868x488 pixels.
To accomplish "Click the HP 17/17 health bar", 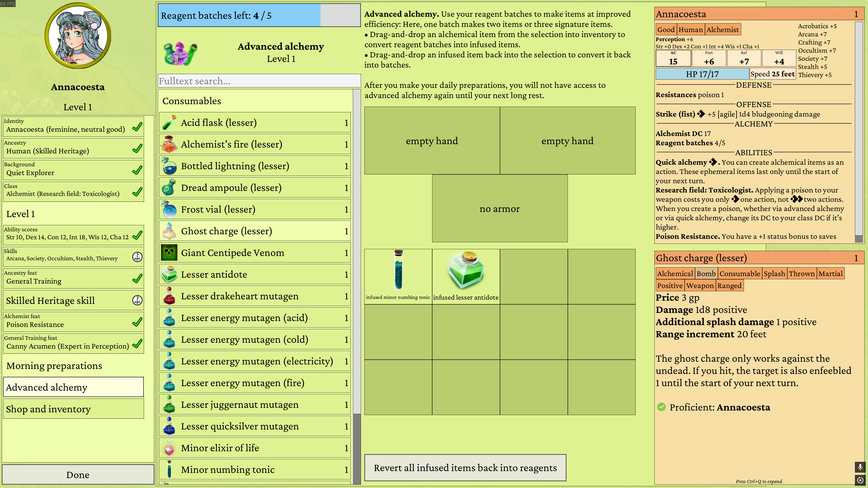I will [702, 74].
